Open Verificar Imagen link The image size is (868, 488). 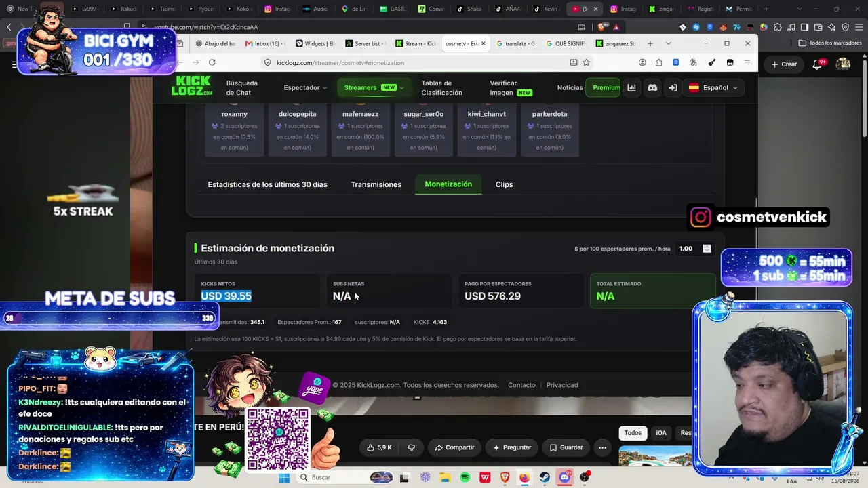[x=511, y=87]
